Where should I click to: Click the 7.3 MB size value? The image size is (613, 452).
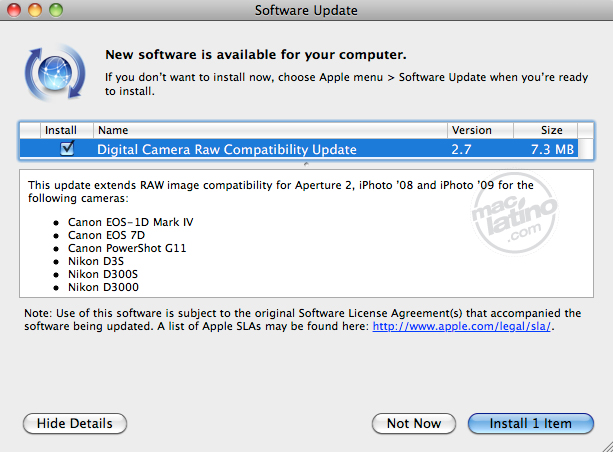point(552,149)
